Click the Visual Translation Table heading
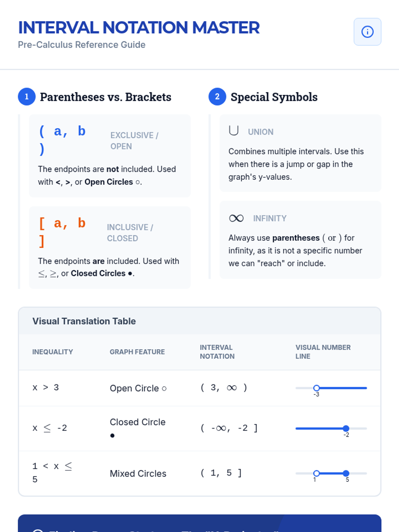The width and height of the screenshot is (399, 532). (x=84, y=321)
